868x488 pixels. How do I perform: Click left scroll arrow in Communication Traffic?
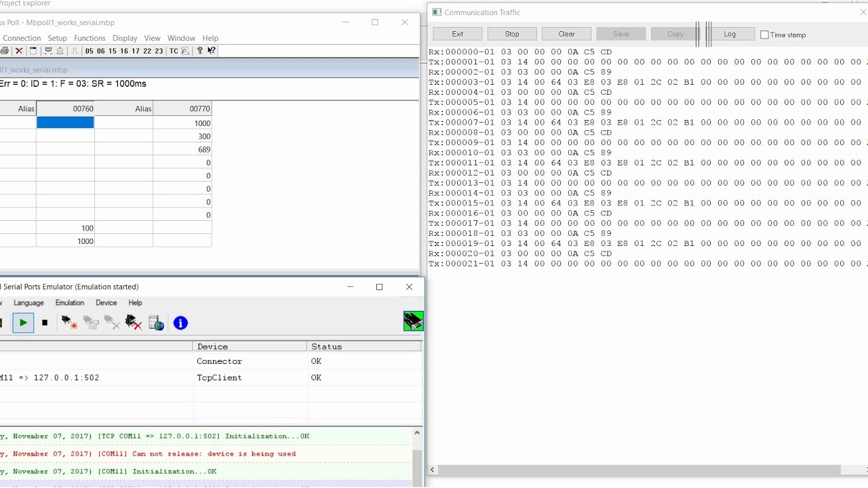tap(432, 470)
